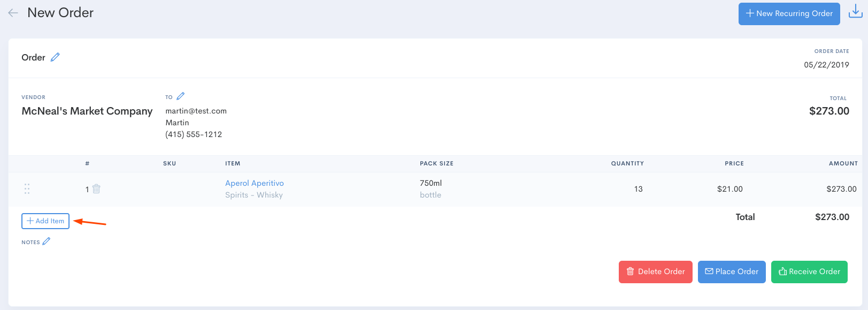Image resolution: width=868 pixels, height=310 pixels.
Task: Click the Spirits - Whisky category text
Action: (254, 195)
